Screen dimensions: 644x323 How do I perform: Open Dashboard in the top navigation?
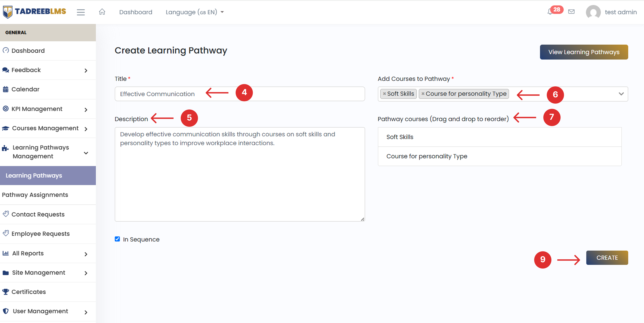pos(136,12)
